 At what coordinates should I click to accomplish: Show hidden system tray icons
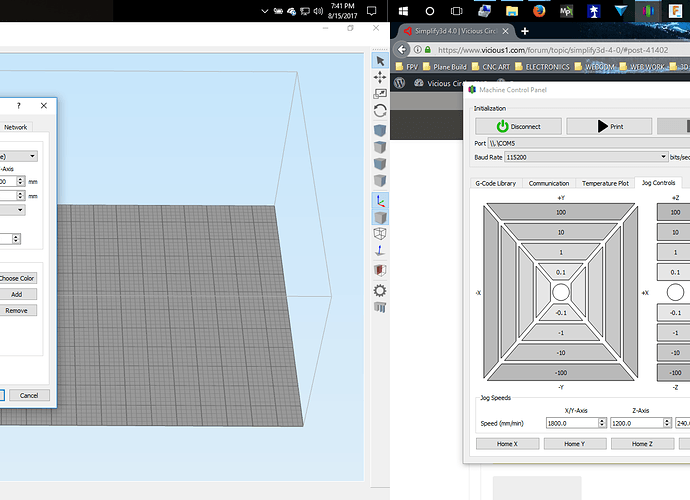(264, 11)
